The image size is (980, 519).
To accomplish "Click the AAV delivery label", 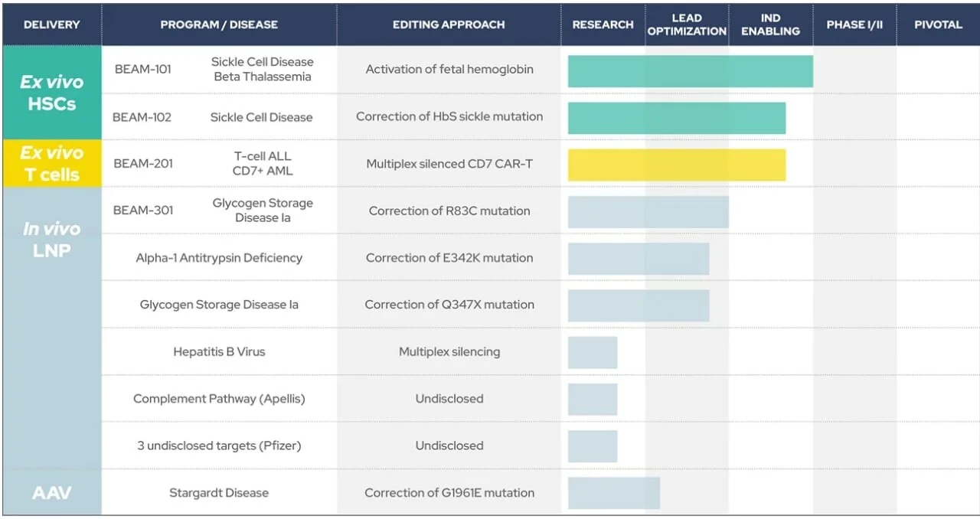I will coord(51,492).
